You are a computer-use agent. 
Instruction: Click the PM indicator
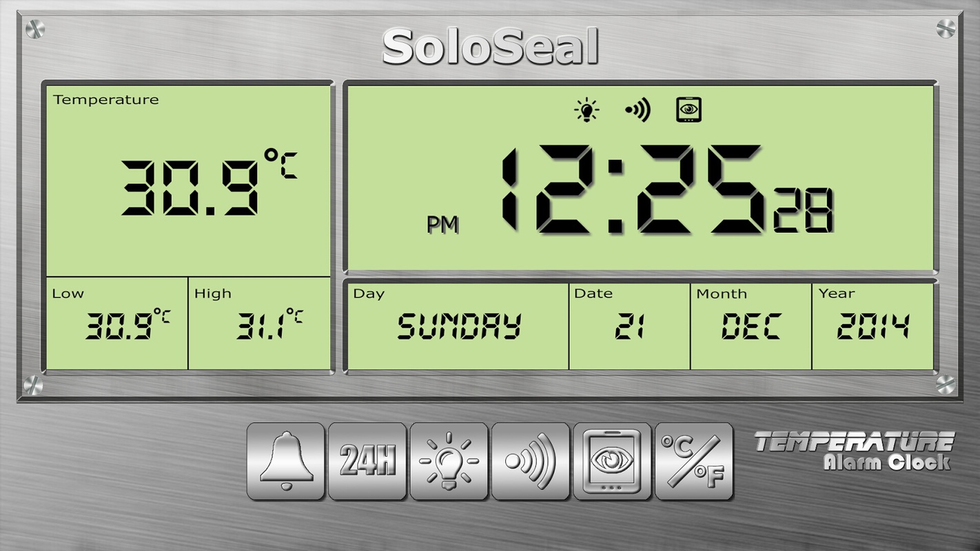[442, 225]
